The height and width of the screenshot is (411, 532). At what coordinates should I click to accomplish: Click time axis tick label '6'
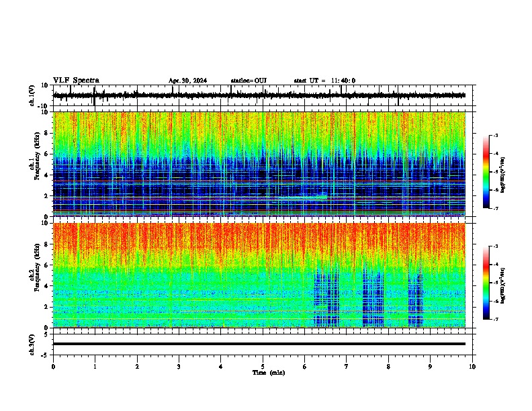(305, 367)
